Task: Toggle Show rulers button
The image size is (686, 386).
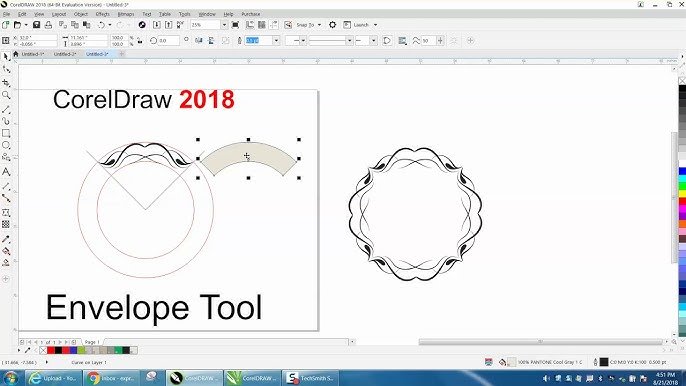Action: [250, 25]
